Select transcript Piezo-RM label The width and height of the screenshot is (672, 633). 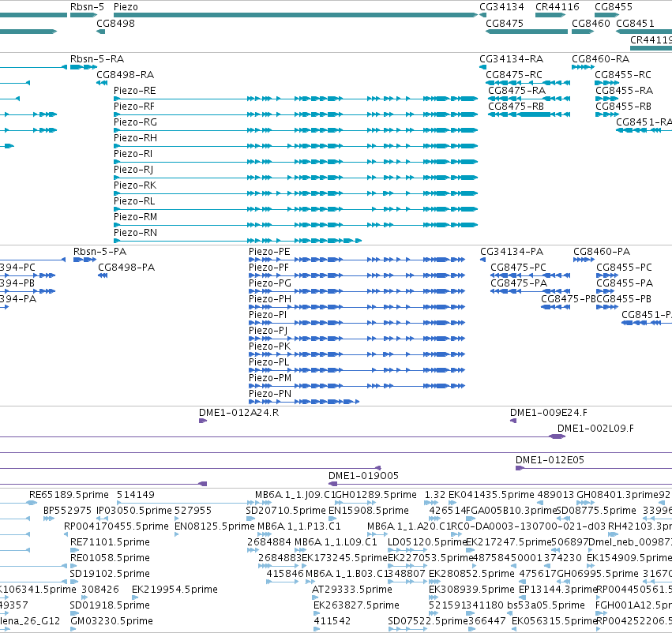[x=136, y=217]
